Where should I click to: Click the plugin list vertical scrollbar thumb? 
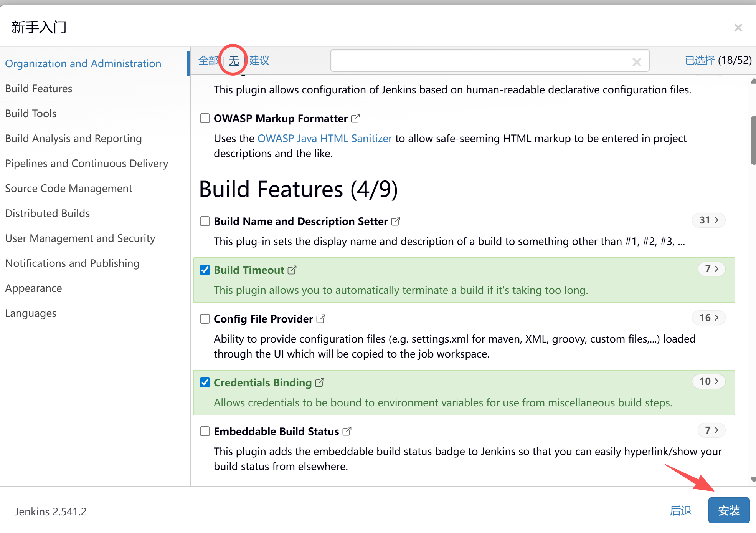[753, 140]
